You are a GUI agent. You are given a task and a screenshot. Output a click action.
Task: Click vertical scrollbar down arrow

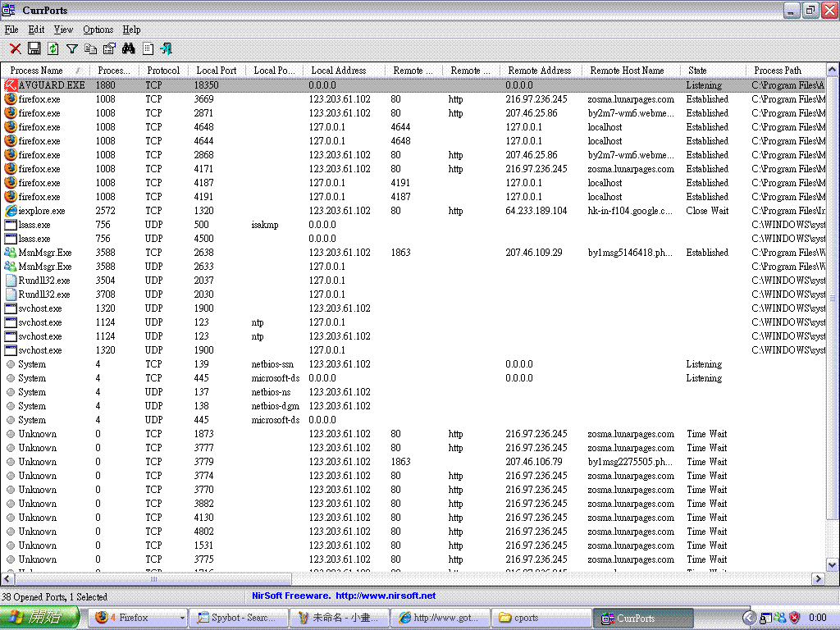[832, 564]
